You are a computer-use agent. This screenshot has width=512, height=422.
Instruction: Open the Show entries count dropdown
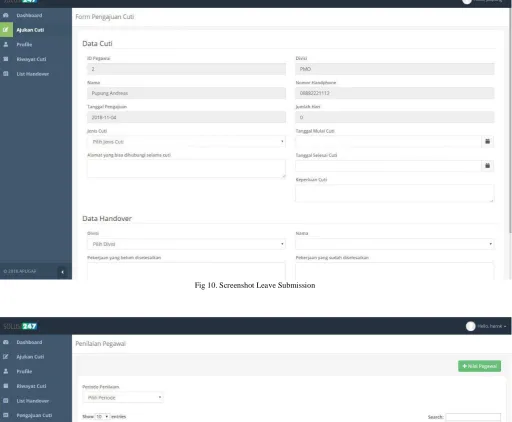[x=102, y=417]
